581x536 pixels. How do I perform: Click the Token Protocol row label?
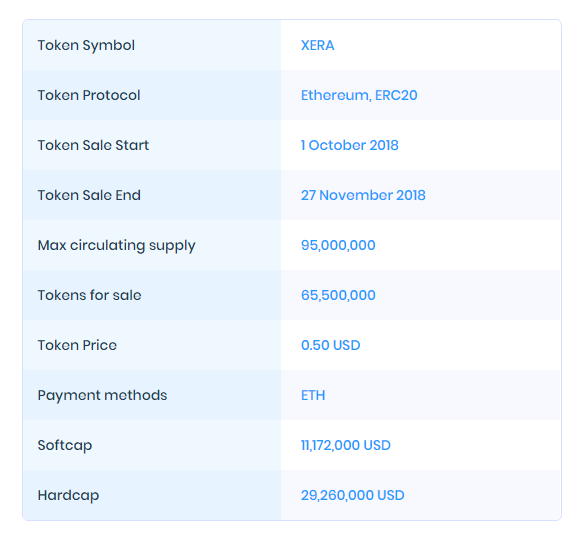click(x=89, y=95)
